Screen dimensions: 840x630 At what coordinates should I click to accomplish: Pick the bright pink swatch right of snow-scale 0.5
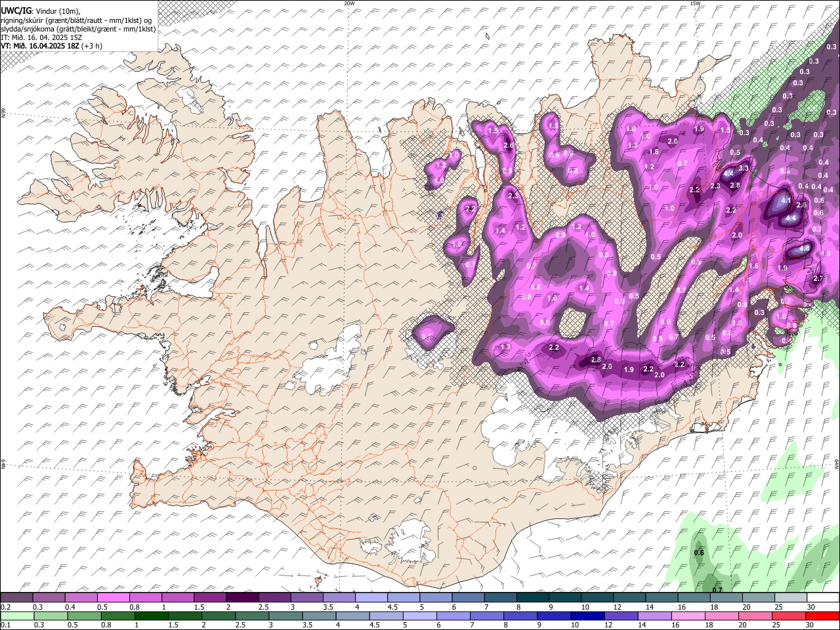tap(113, 598)
